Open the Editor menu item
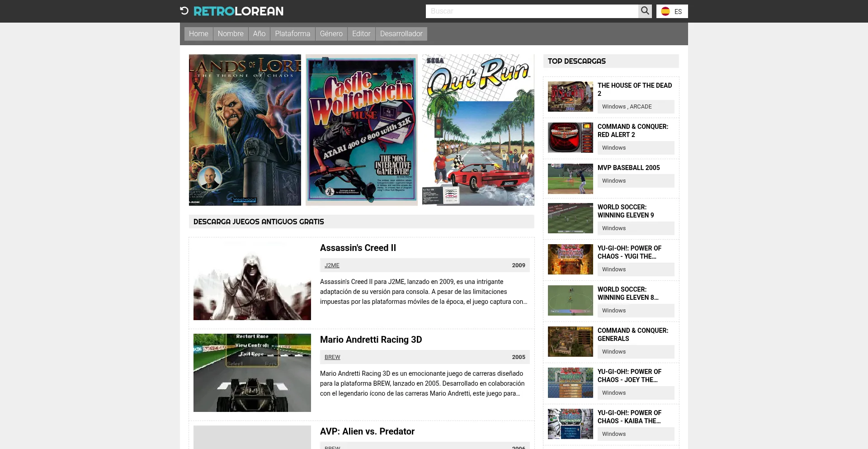The width and height of the screenshot is (868, 449). point(361,34)
